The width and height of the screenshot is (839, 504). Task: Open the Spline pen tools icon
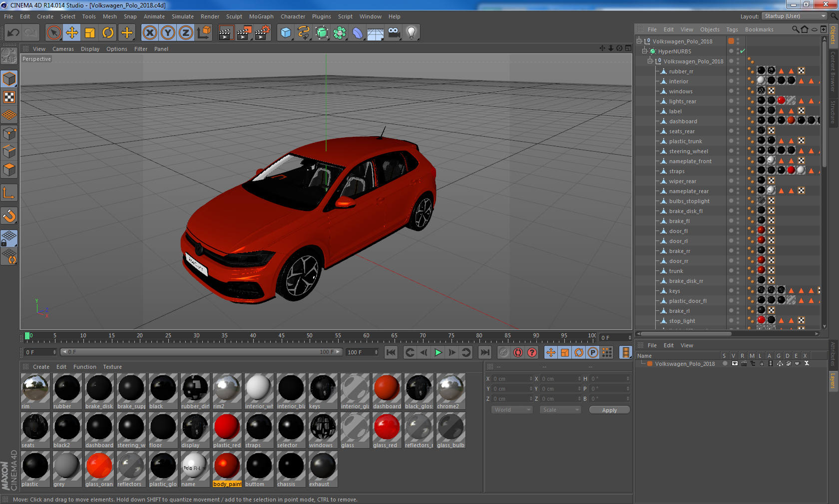[x=304, y=33]
